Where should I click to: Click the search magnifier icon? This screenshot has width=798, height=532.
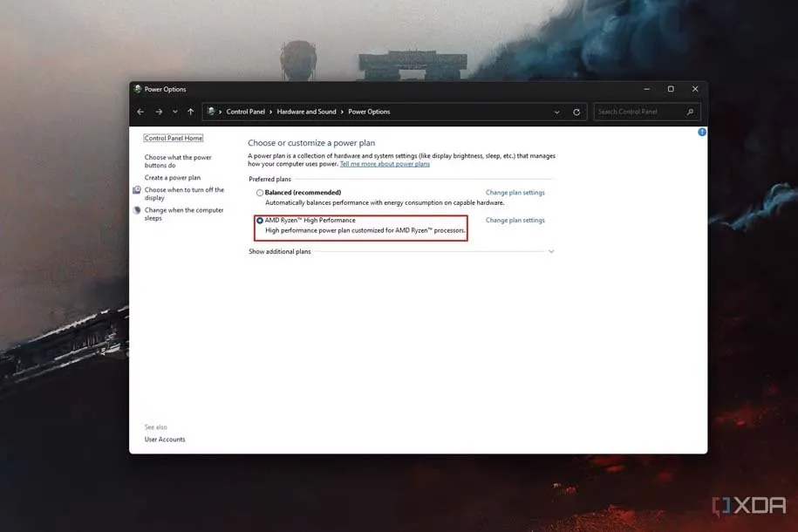(691, 112)
